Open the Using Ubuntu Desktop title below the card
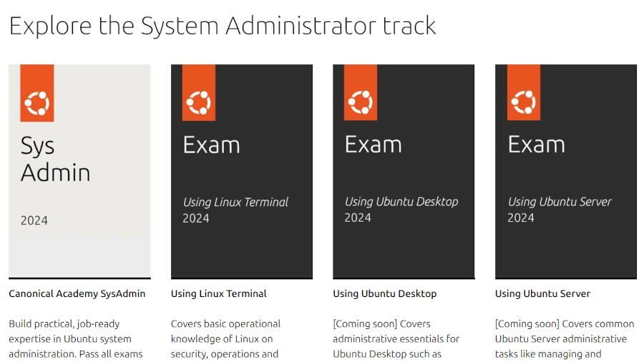Viewport: 644px width, 362px height. (x=384, y=293)
